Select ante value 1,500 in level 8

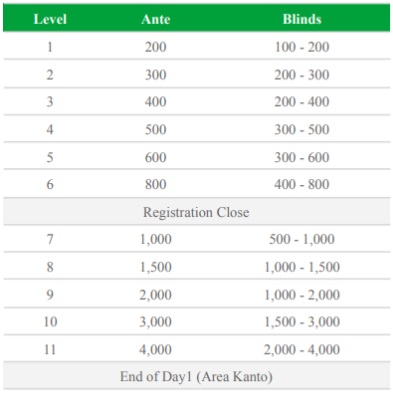pyautogui.click(x=156, y=267)
